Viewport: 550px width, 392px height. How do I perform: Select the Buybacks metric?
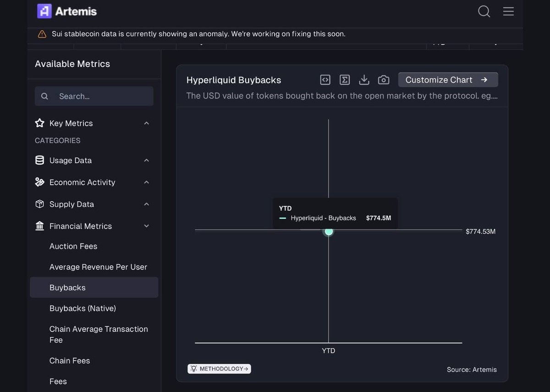pyautogui.click(x=94, y=287)
